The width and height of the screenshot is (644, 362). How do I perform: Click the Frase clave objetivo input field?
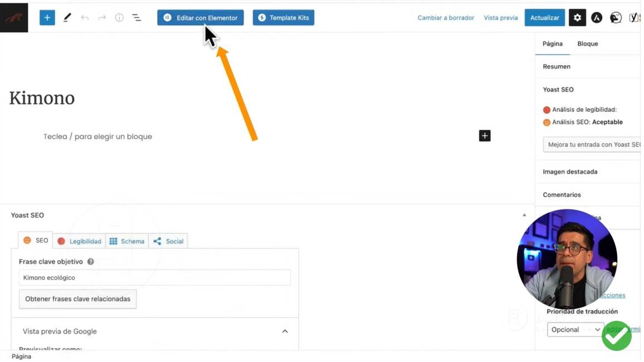click(155, 278)
